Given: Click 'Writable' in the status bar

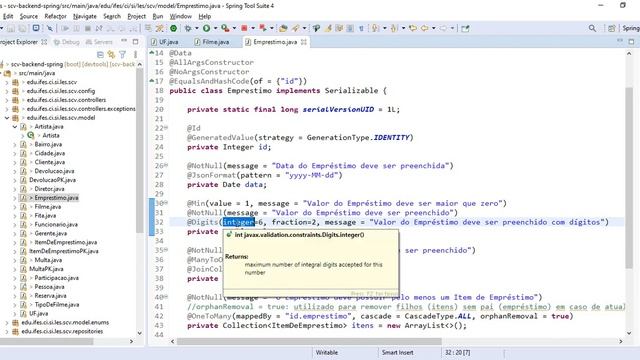Looking at the screenshot, I should coord(327,353).
